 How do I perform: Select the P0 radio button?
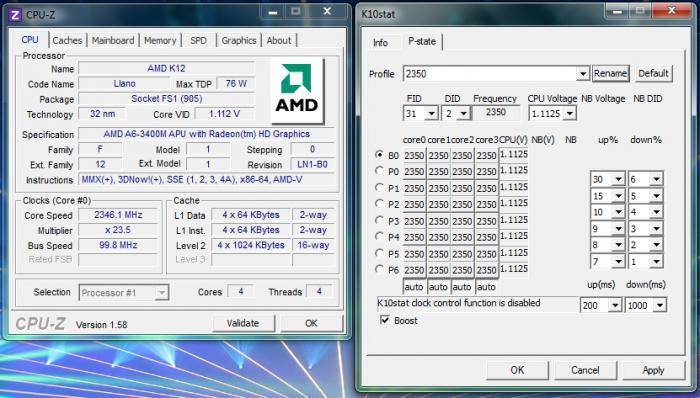point(379,171)
